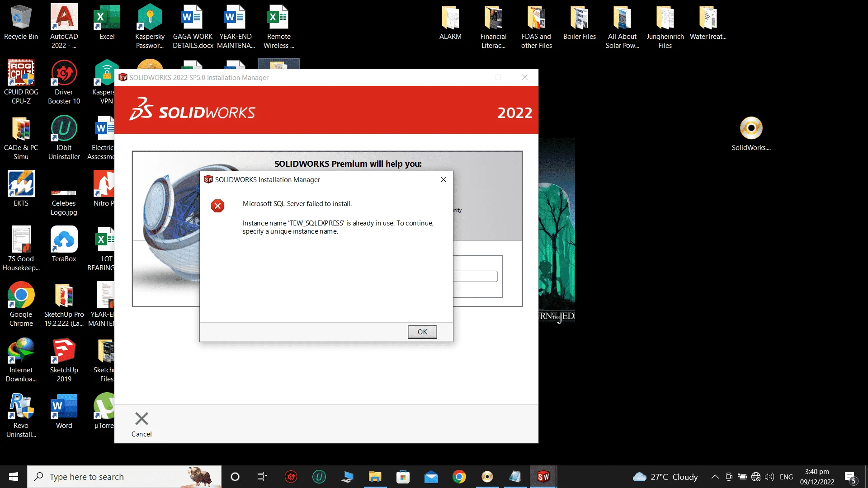Open network settings tray icon
The height and width of the screenshot is (488, 868).
coord(756,477)
